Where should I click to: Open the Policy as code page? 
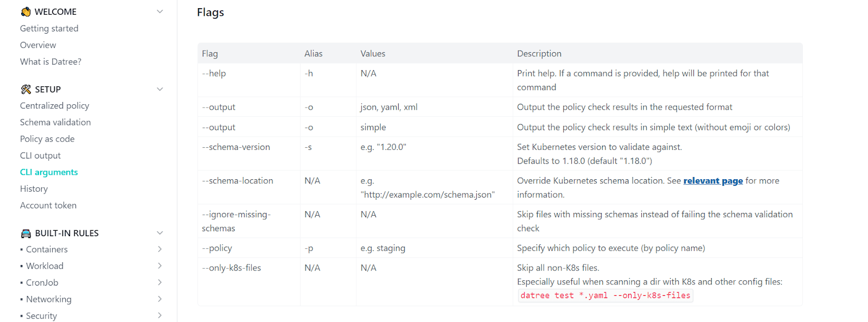point(47,139)
